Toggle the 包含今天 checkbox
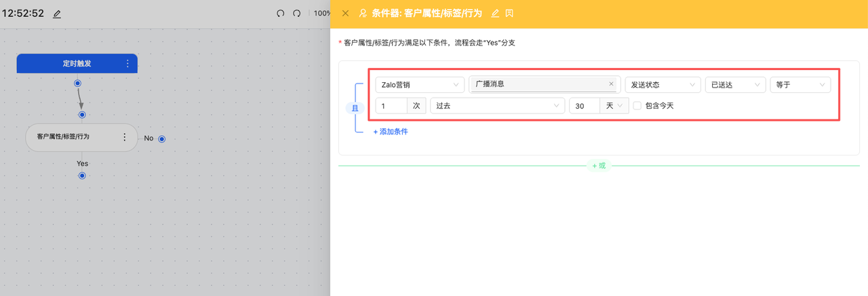The image size is (868, 296). [637, 106]
